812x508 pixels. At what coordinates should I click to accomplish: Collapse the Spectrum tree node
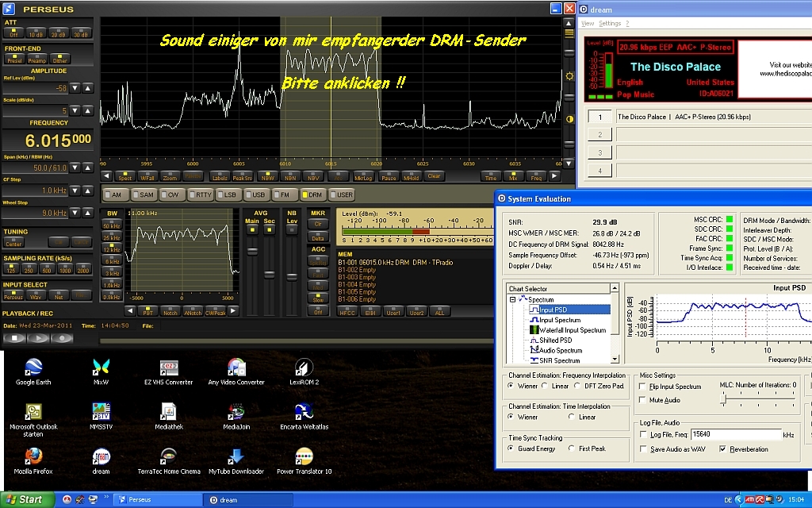513,299
